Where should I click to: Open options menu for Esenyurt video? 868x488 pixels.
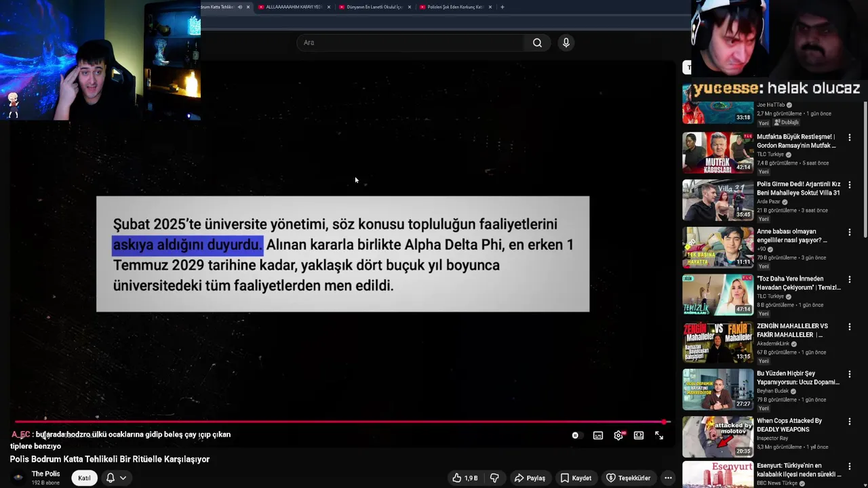[x=850, y=466]
